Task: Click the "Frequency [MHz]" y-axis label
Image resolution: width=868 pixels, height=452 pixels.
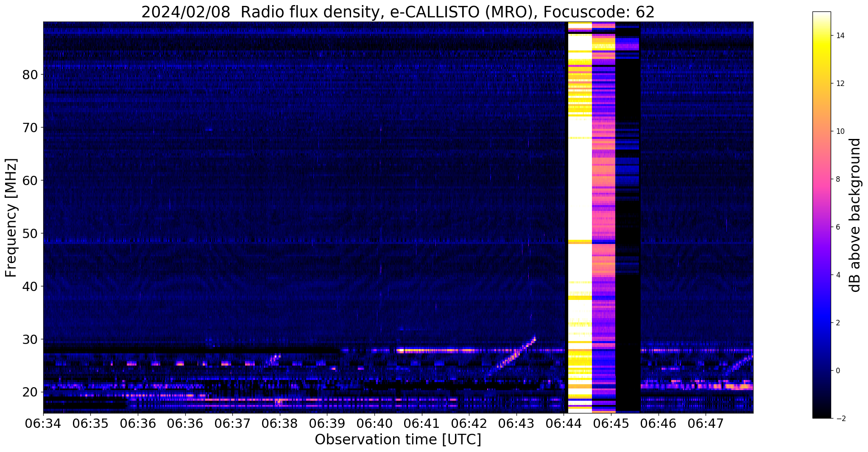Action: click(x=11, y=218)
